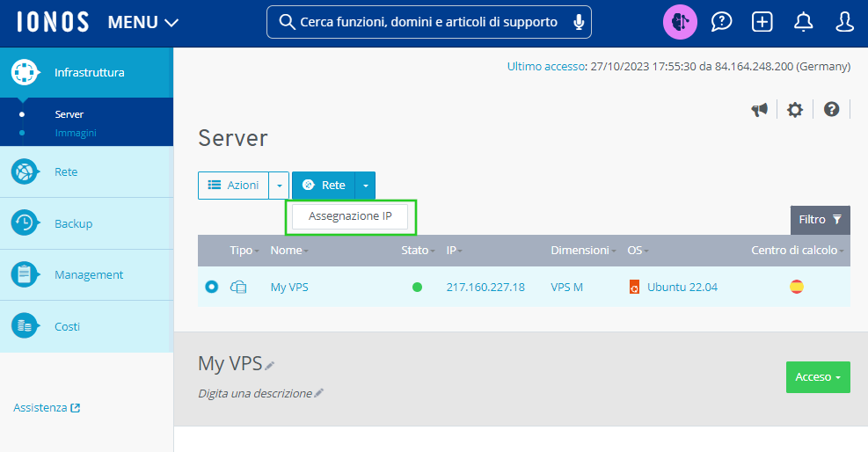Open Server submenu item
Screen dimensions: 868x452
[x=69, y=114]
